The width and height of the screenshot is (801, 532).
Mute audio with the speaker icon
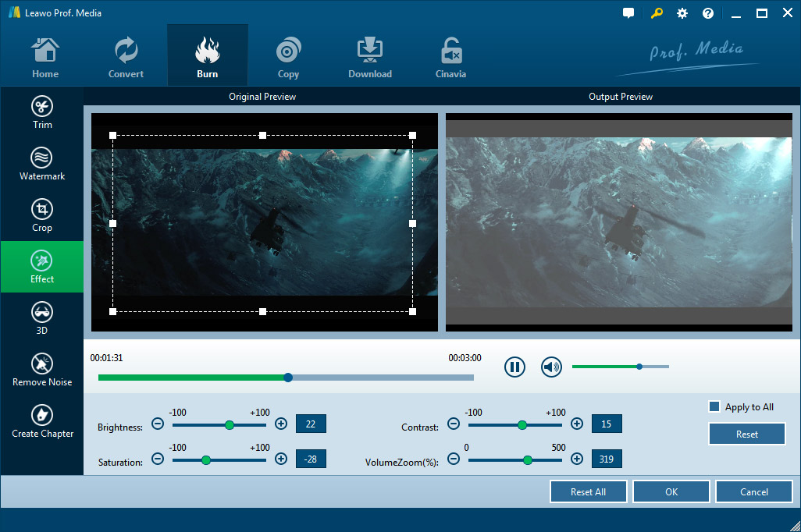[x=552, y=367]
